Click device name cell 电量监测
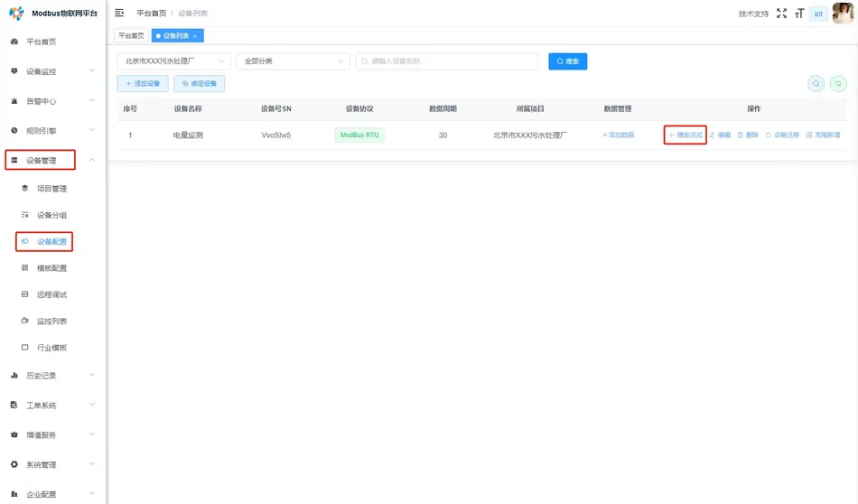Viewport: 858px width, 504px height. pyautogui.click(x=188, y=135)
